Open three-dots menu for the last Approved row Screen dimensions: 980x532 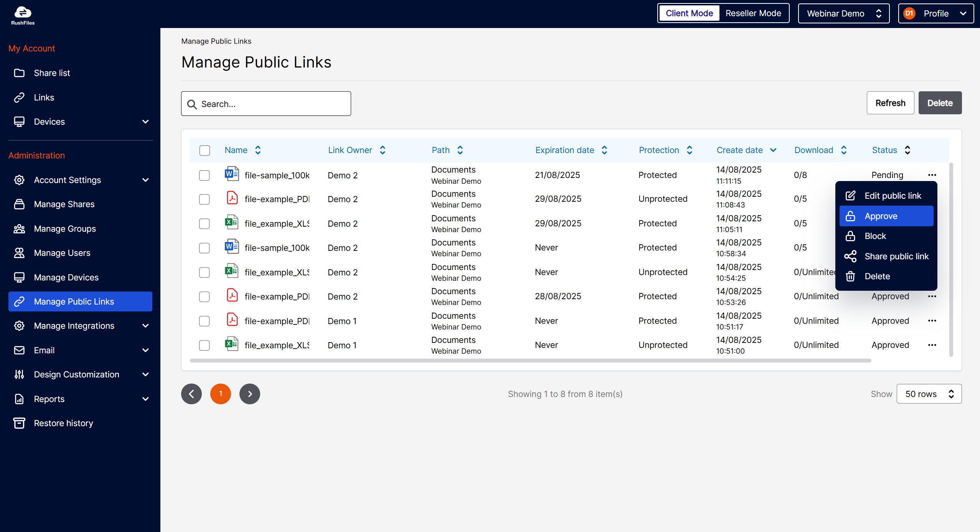(x=932, y=345)
